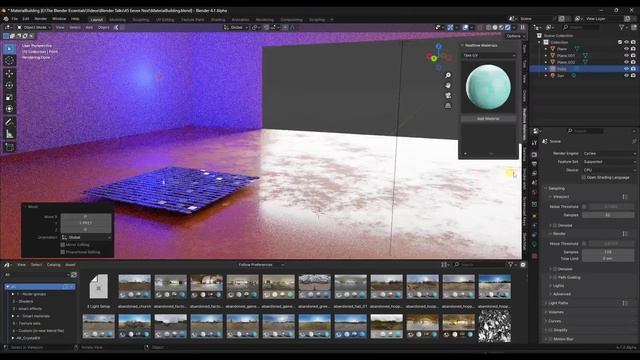Disable Plane render via its camera icon

(x=633, y=49)
